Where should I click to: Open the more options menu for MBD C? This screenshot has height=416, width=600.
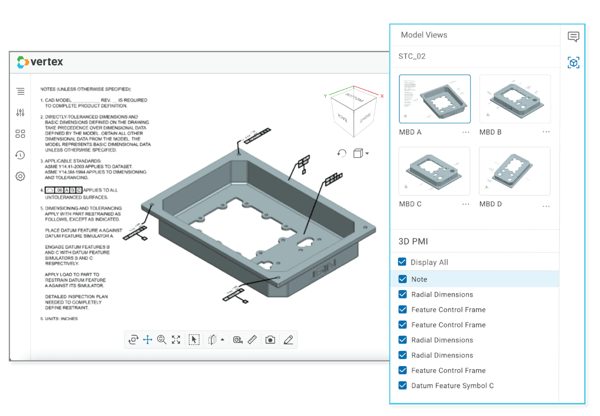466,204
